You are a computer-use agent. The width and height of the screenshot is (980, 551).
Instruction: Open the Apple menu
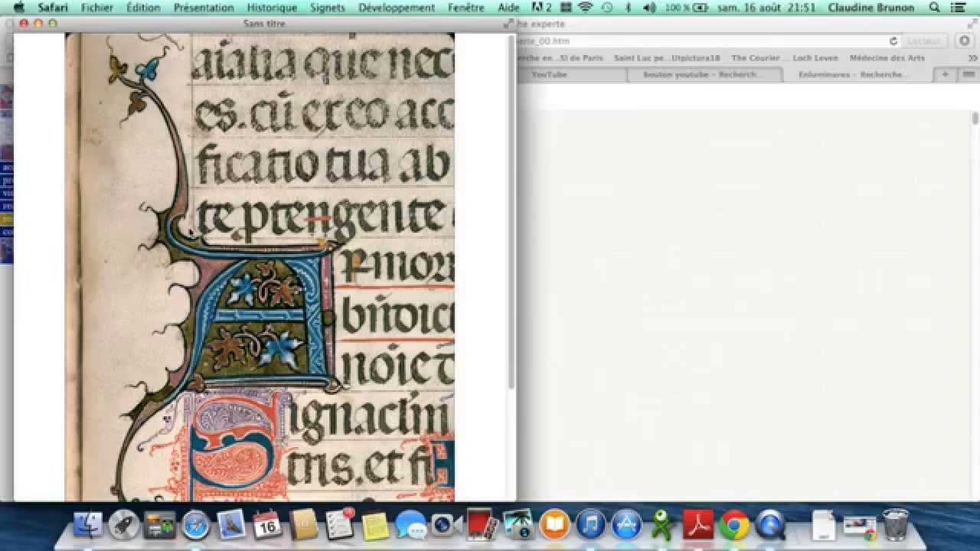[x=19, y=8]
